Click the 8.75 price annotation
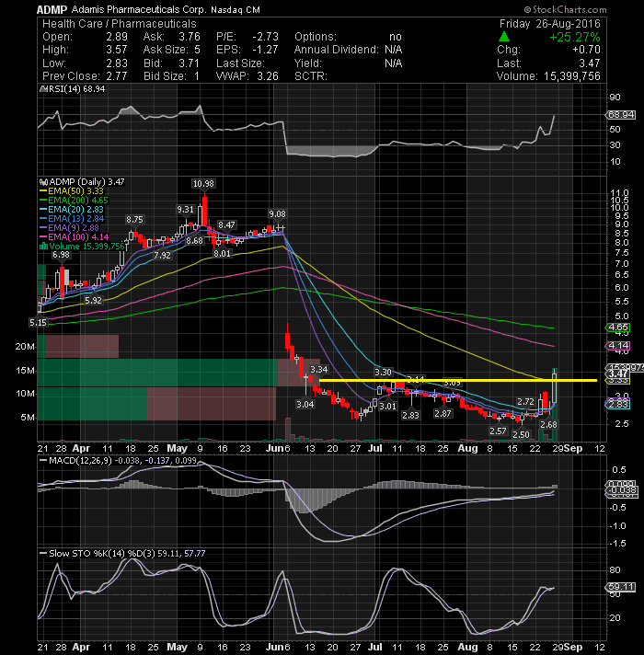This screenshot has width=644, height=655. pos(134,219)
